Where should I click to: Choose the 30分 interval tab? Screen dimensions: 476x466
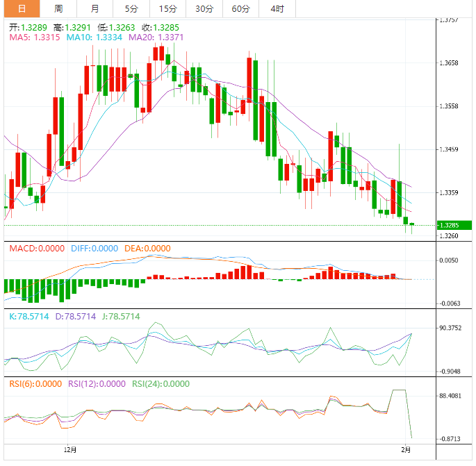click(204, 9)
